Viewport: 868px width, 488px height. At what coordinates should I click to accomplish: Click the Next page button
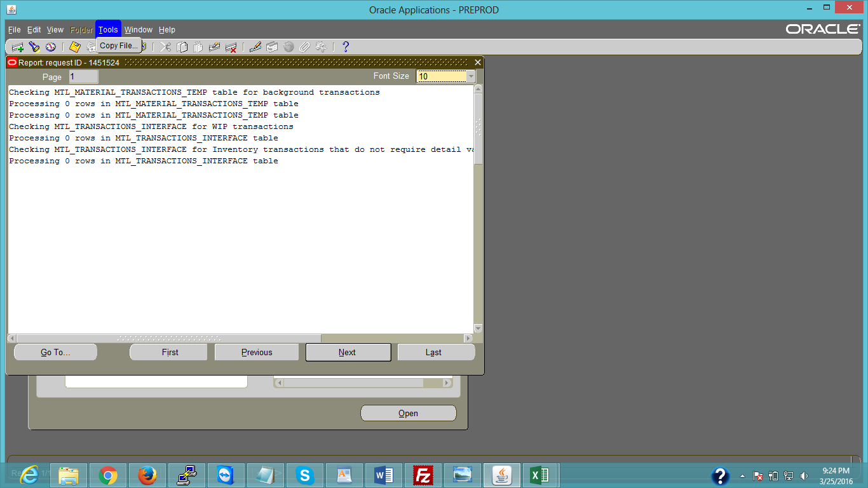click(x=348, y=352)
